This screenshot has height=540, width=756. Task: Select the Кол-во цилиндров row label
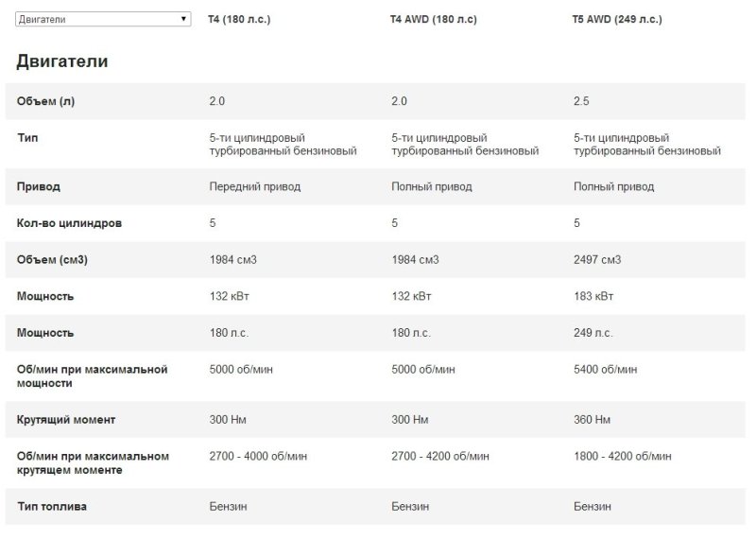69,224
